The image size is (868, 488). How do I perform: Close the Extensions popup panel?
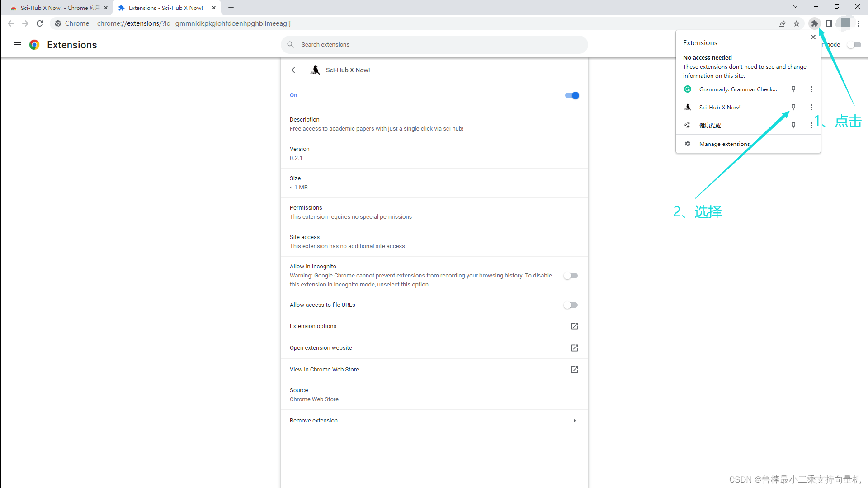pos(813,37)
